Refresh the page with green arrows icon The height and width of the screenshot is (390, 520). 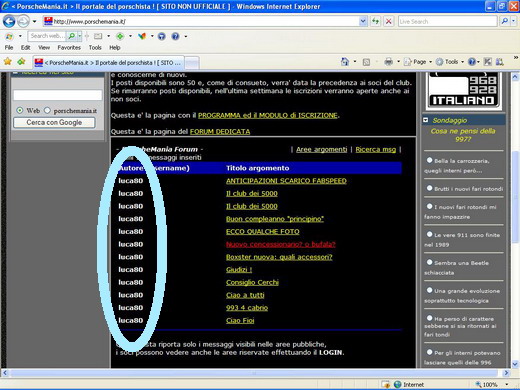pyautogui.click(x=376, y=22)
